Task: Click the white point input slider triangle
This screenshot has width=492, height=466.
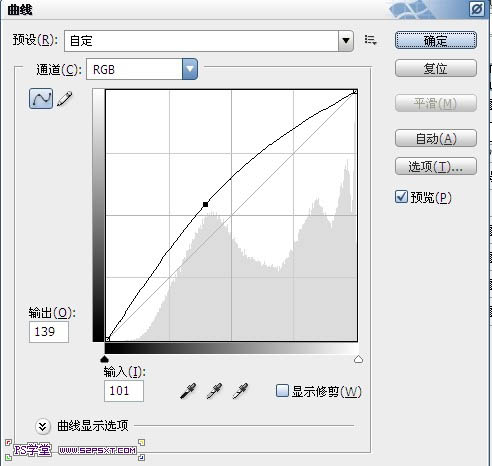Action: click(x=358, y=359)
